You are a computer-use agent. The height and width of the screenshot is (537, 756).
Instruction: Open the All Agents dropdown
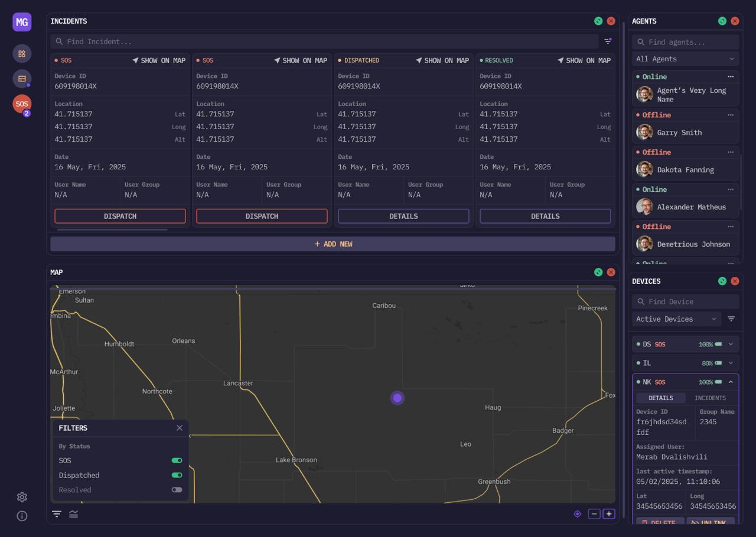tap(685, 59)
